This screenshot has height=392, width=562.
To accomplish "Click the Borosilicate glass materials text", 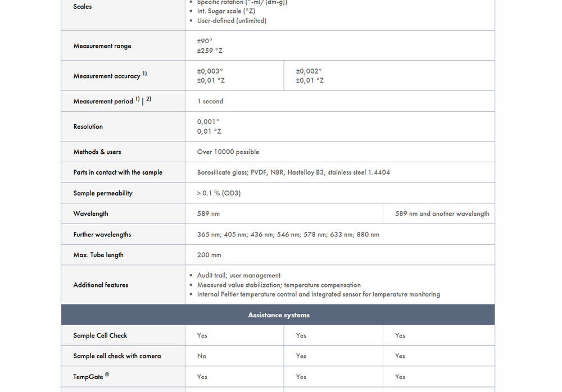I will point(293,172).
